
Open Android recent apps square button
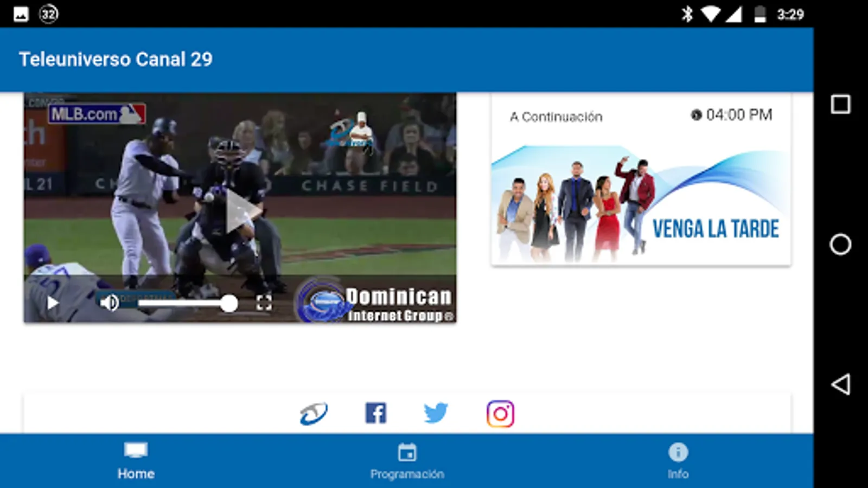pos(840,104)
